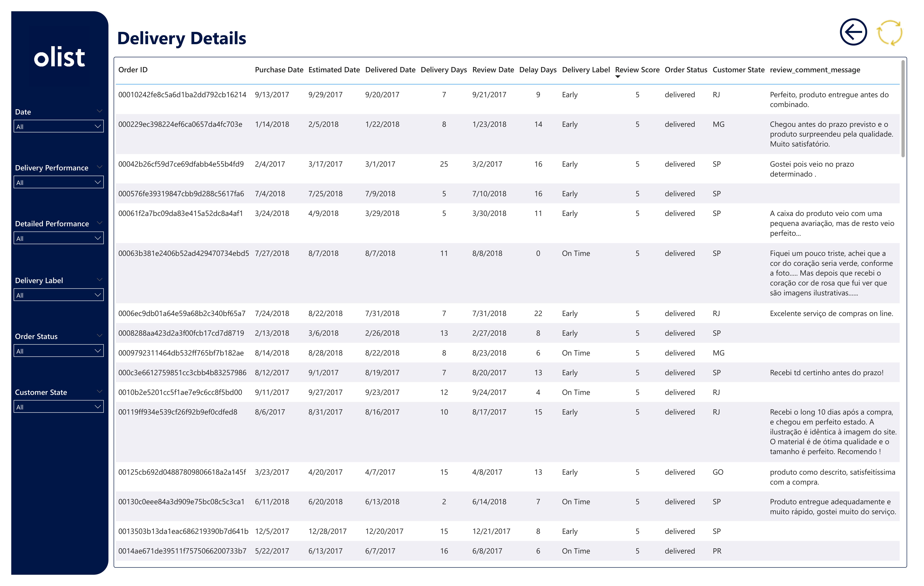The height and width of the screenshot is (586, 924).
Task: Select order ID 0010b2e5201cc5f1ae7e9c6cc8f5bd00
Action: click(x=180, y=392)
